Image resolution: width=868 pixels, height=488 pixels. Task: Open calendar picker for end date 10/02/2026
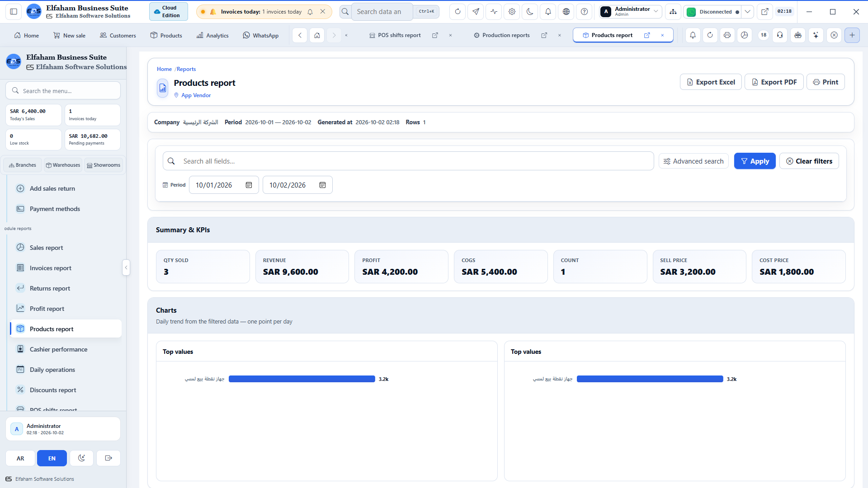322,185
